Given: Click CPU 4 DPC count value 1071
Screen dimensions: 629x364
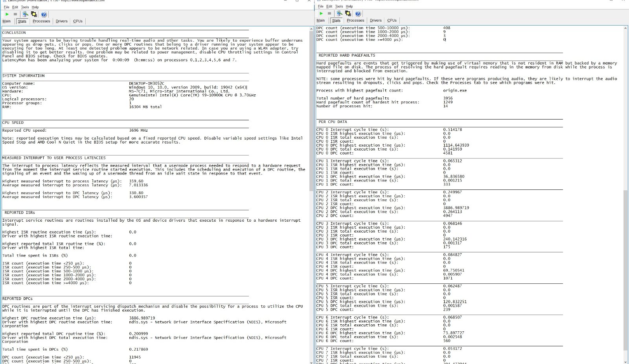Looking at the screenshot, I should pyautogui.click(x=448, y=278).
